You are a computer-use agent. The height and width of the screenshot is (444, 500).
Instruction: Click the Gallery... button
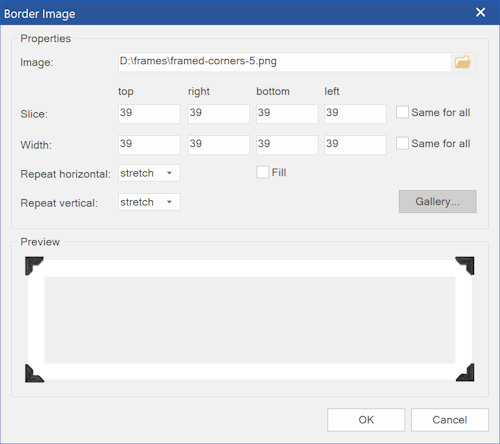(437, 201)
